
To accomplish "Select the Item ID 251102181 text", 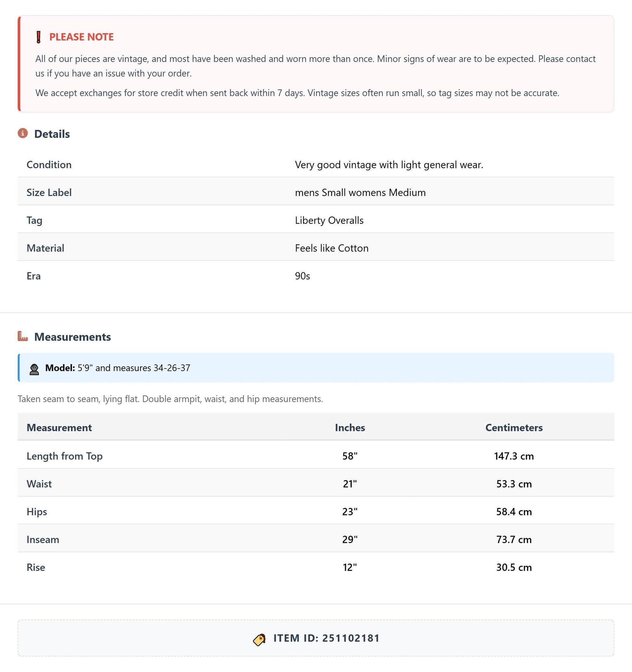I will pos(326,638).
